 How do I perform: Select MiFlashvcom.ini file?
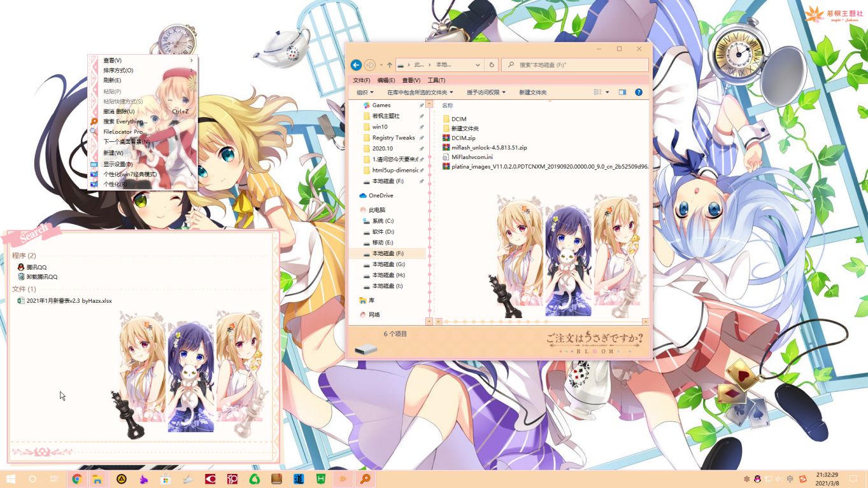467,157
